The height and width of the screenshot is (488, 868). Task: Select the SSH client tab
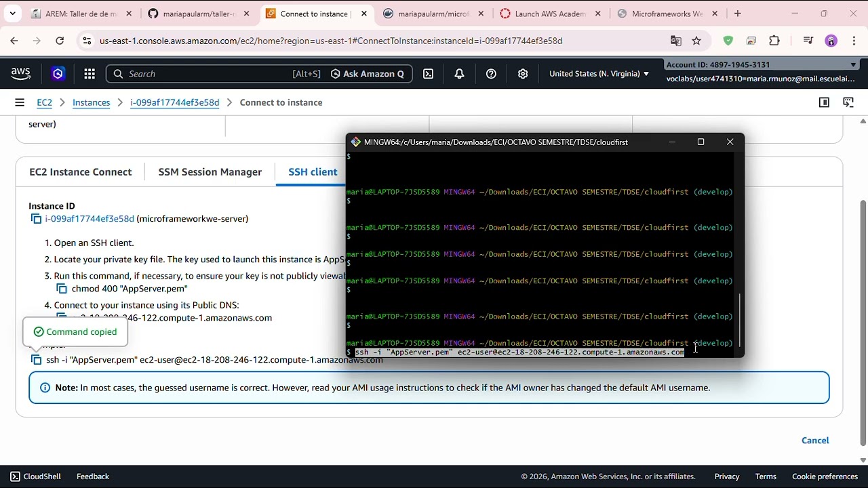point(313,172)
